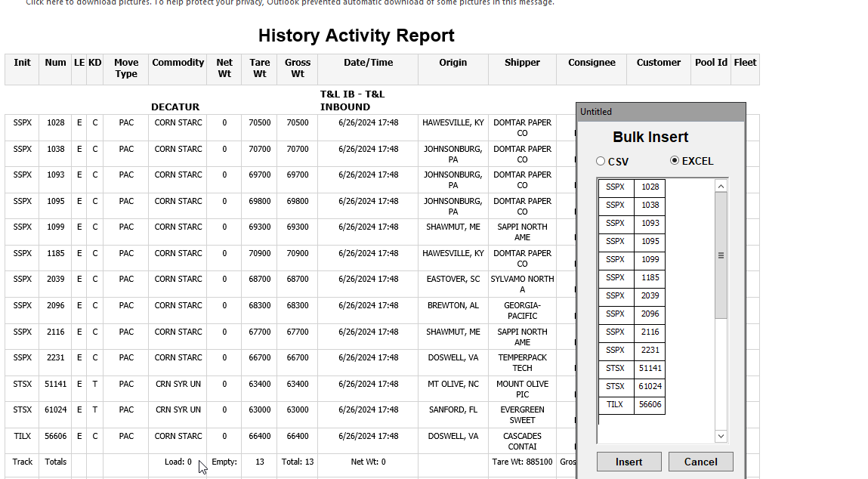Click car number 1038 in the report table
Viewport: 868px width, 479px height.
click(x=55, y=150)
